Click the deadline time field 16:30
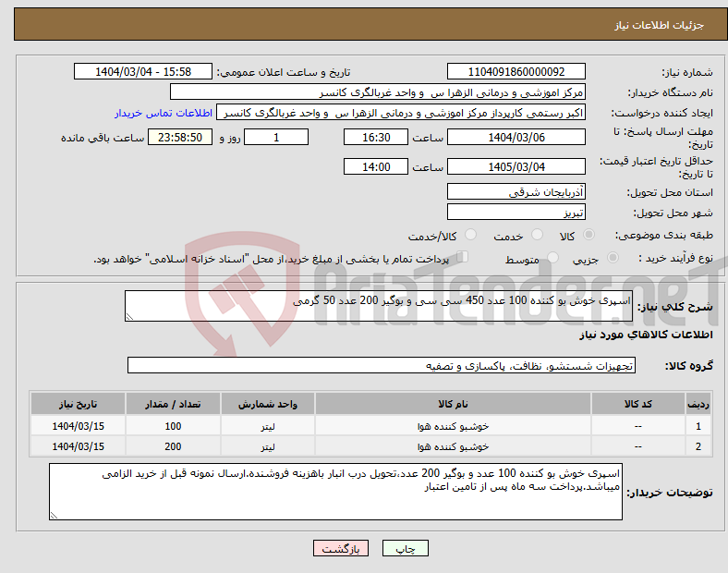The width and height of the screenshot is (728, 573). coord(376,137)
